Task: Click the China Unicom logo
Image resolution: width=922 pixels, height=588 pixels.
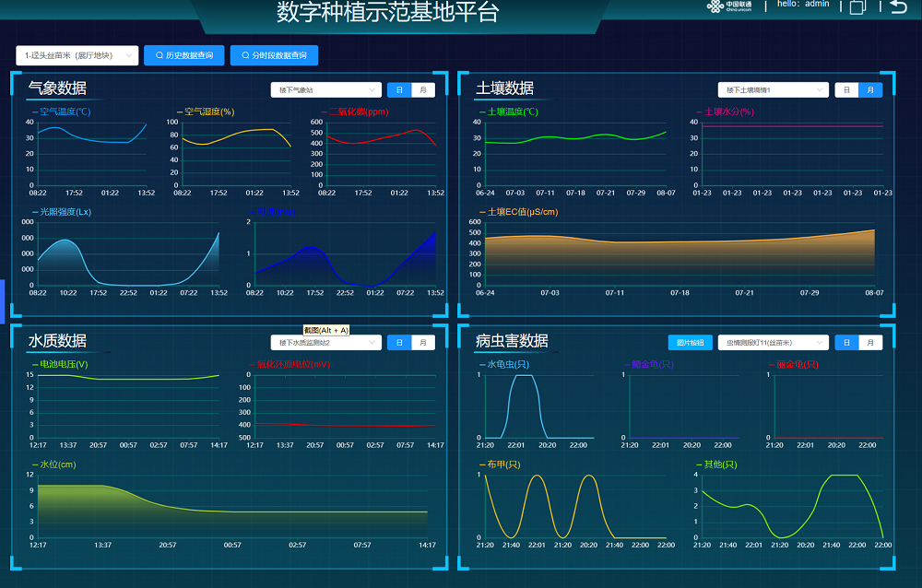Action: [x=728, y=6]
